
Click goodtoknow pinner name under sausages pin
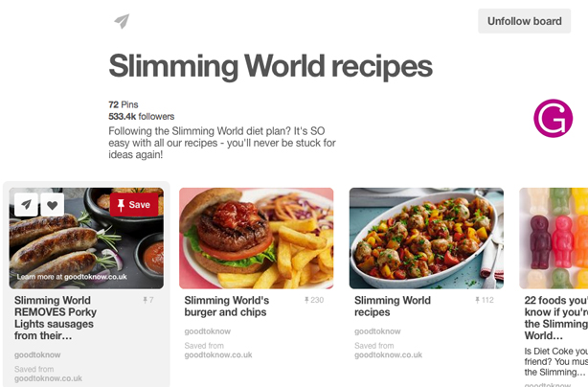point(37,354)
